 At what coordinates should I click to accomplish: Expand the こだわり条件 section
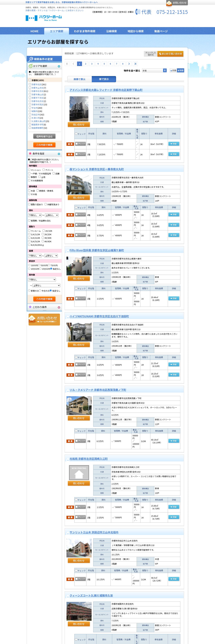(59, 307)
